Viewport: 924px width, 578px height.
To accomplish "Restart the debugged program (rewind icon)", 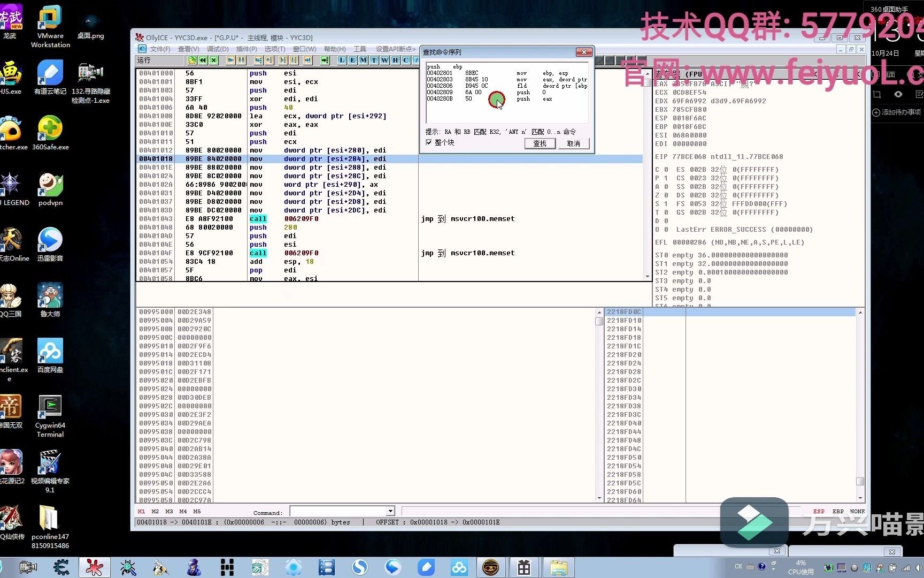I will click(x=203, y=60).
